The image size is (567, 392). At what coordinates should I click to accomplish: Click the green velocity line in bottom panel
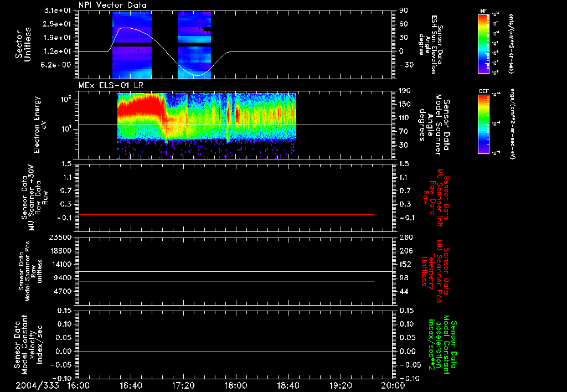pyautogui.click(x=235, y=352)
